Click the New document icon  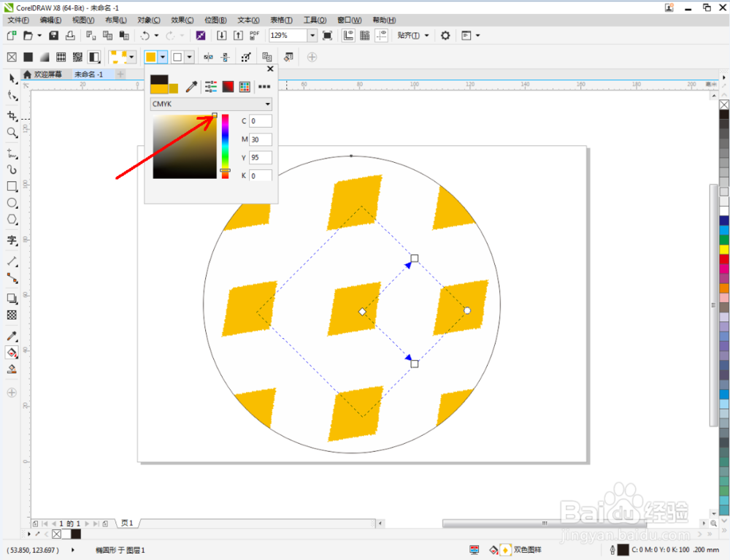12,35
